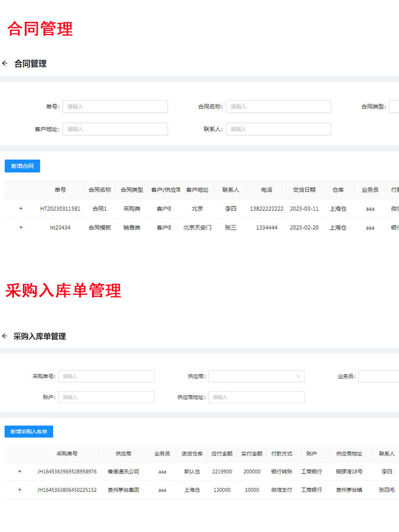Click 电话 column header

(267, 190)
